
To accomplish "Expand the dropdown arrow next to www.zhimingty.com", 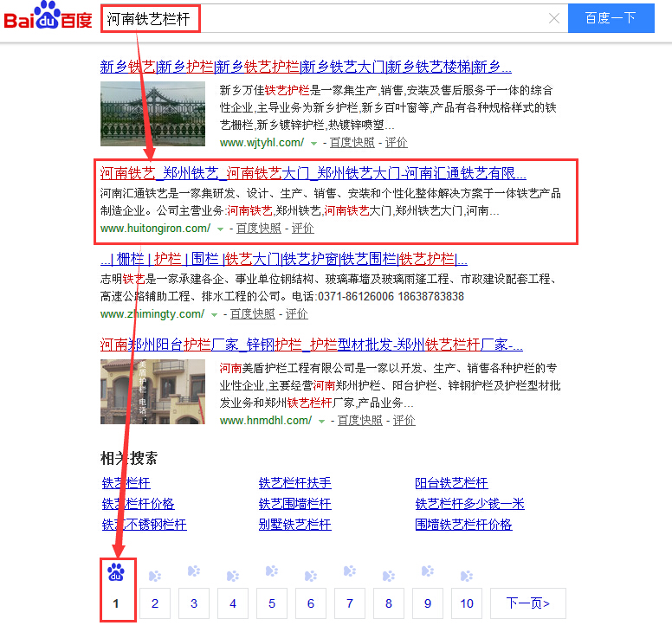I will tap(214, 315).
